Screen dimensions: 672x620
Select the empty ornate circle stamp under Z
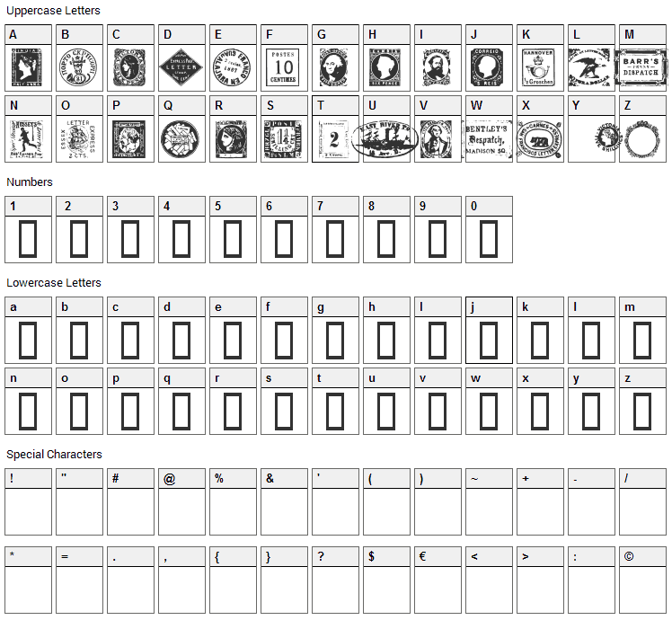click(x=642, y=139)
